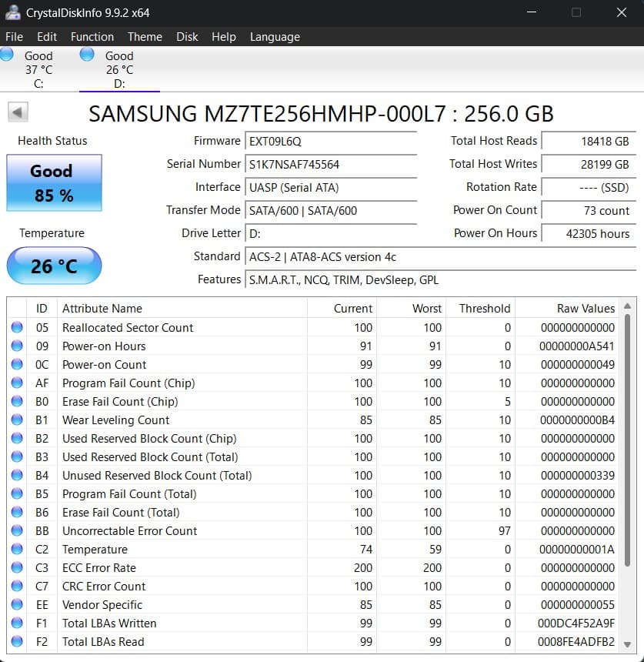Screen dimensions: 644x662
Task: Click status icon for Power-on Count row
Action: point(17,364)
